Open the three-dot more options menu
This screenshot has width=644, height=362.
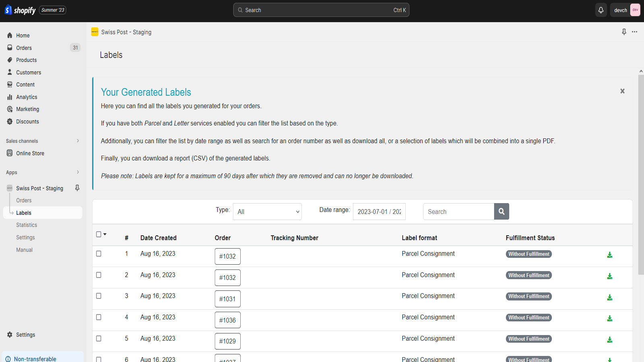(x=634, y=32)
